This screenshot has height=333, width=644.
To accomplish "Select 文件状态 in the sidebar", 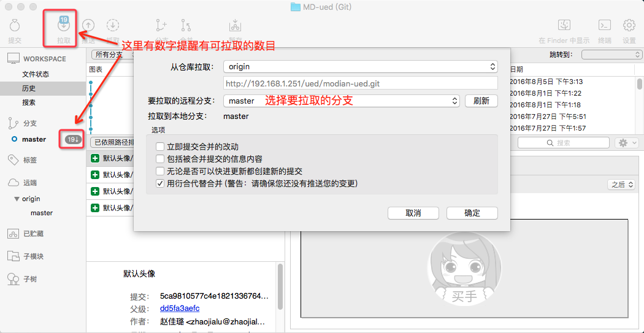I will 36,74.
